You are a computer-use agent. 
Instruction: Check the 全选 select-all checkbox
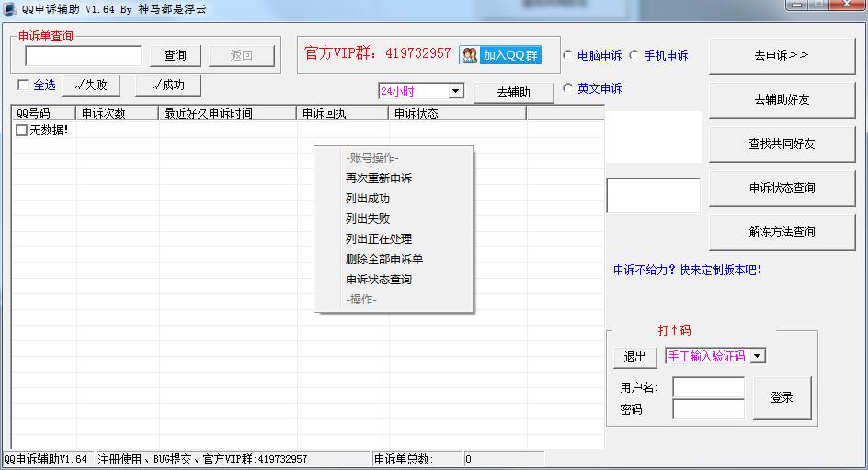tap(23, 85)
